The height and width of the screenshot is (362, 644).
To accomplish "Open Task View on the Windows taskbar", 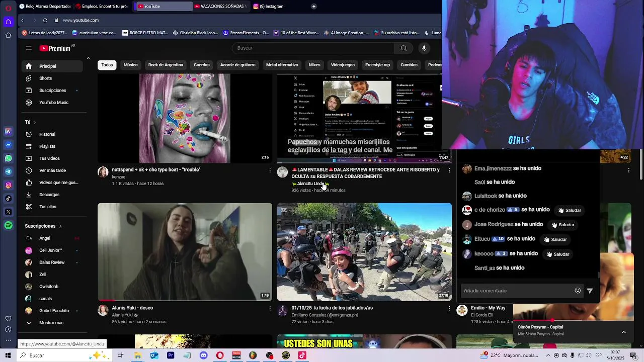I will click(121, 355).
